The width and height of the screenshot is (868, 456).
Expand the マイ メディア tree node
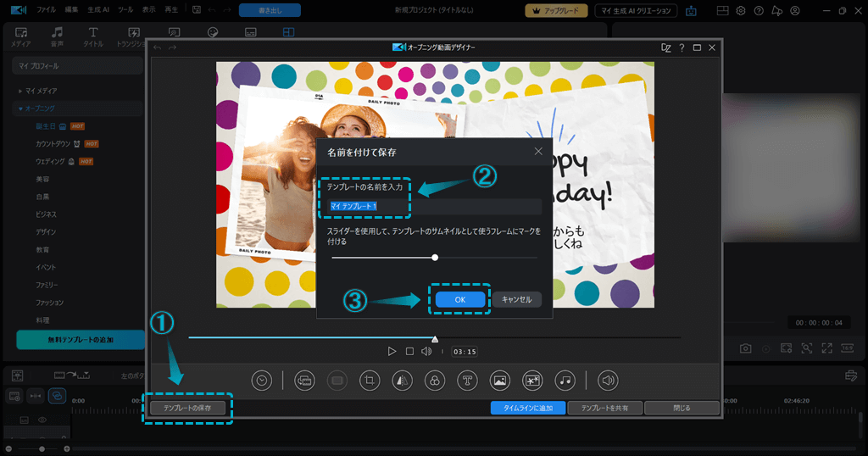[20, 91]
